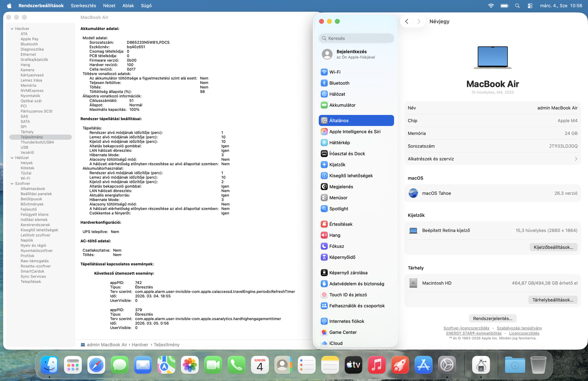Open the Szerkesztés menu
Image resolution: width=588 pixels, height=381 pixels.
click(x=83, y=6)
